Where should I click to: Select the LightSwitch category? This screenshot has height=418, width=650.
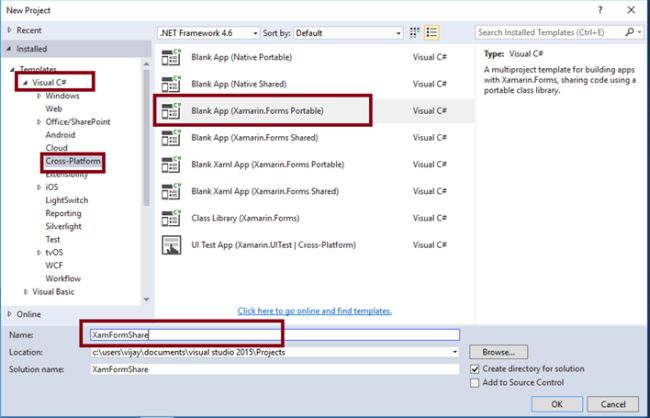click(67, 200)
